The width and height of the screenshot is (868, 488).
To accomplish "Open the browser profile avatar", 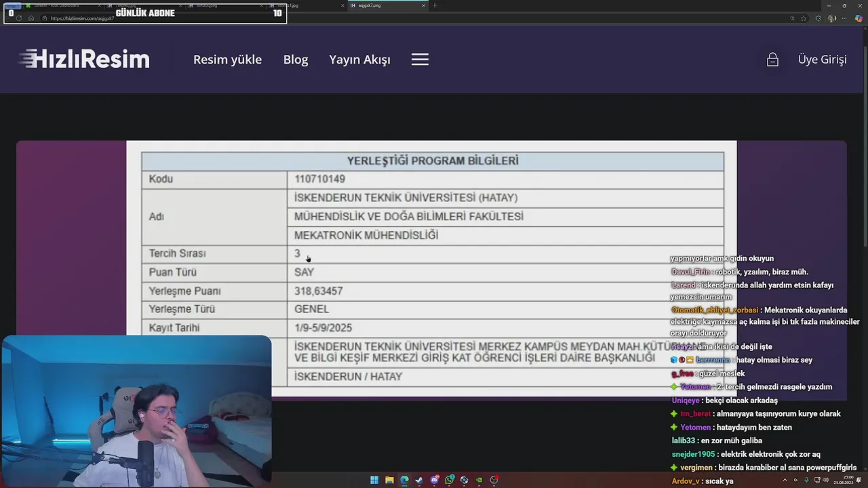I will pyautogui.click(x=832, y=18).
